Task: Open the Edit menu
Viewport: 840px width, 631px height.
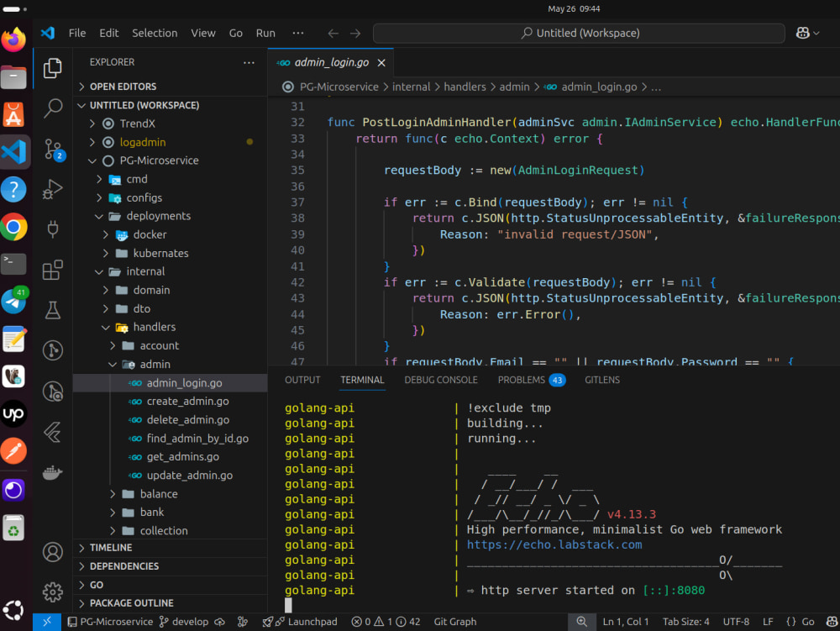Action: coord(108,34)
